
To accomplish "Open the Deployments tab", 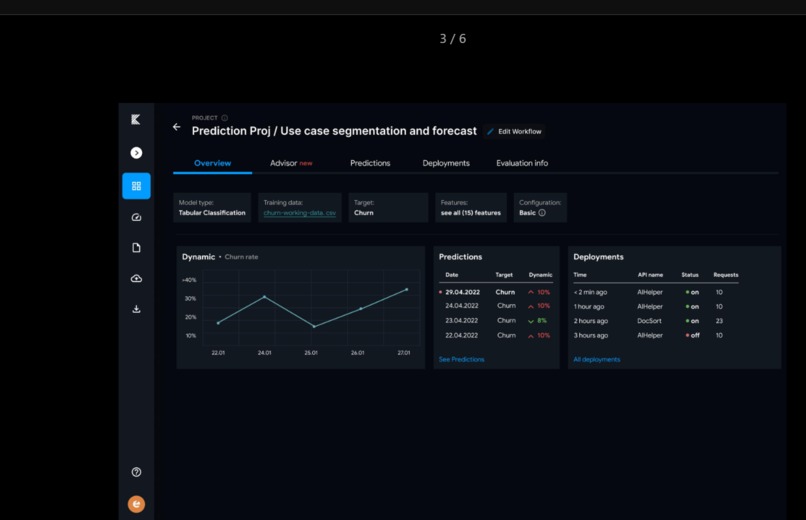I will pyautogui.click(x=446, y=163).
